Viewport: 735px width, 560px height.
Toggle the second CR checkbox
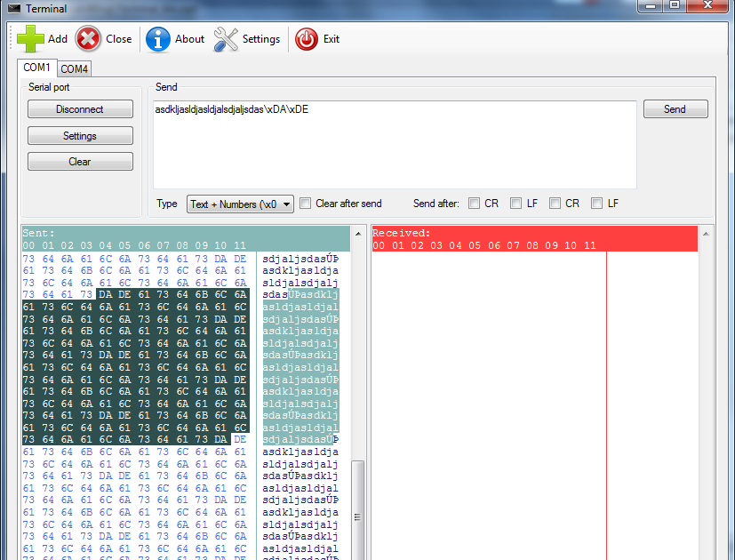pos(555,204)
